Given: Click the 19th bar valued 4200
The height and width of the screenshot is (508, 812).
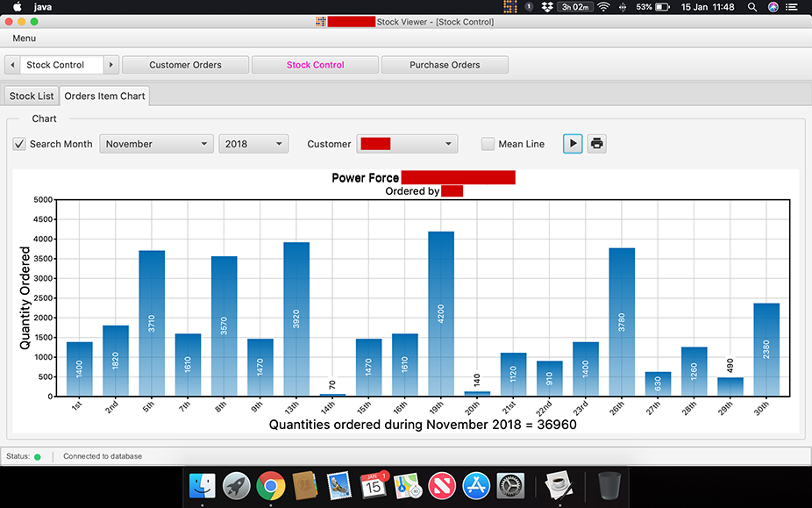Looking at the screenshot, I should [441, 313].
